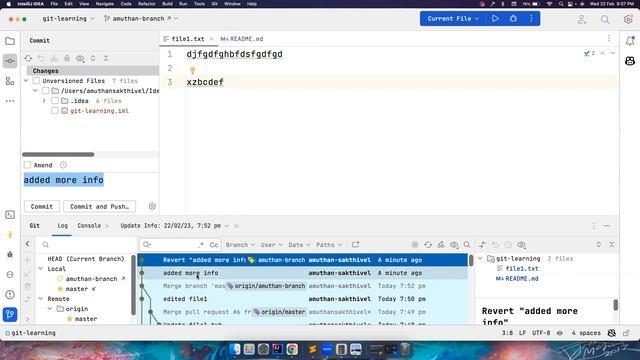Viewport: 640px width, 360px height.
Task: Open Code With Me user icon
Action: [582, 19]
